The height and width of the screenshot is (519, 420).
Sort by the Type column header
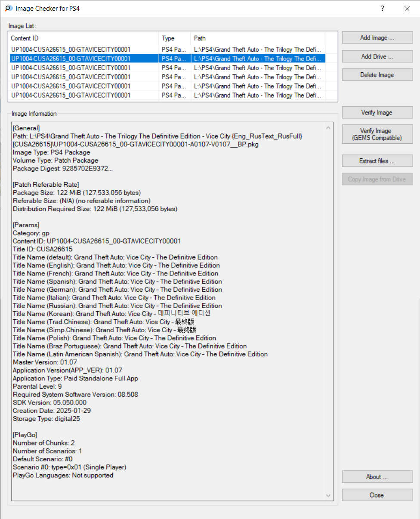point(175,38)
